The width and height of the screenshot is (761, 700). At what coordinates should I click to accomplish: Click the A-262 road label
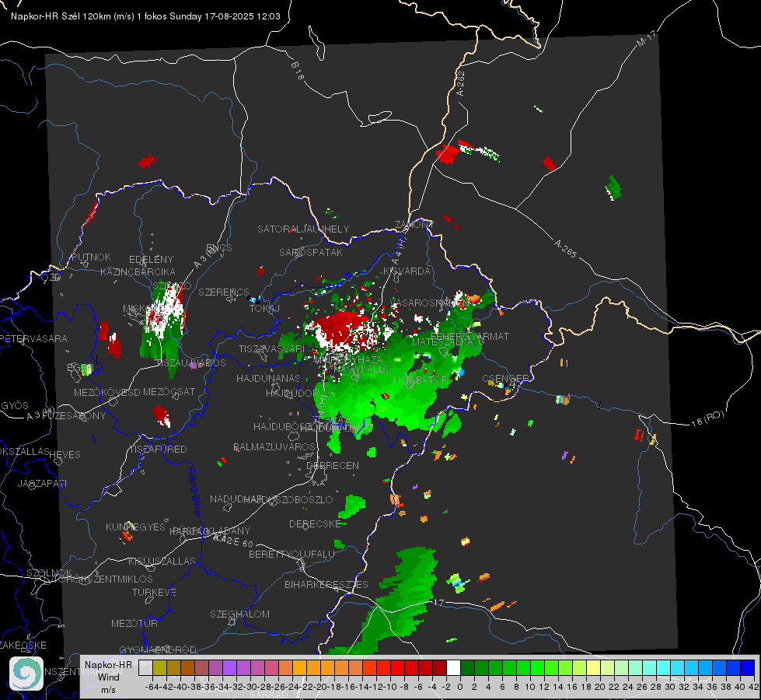(x=461, y=83)
